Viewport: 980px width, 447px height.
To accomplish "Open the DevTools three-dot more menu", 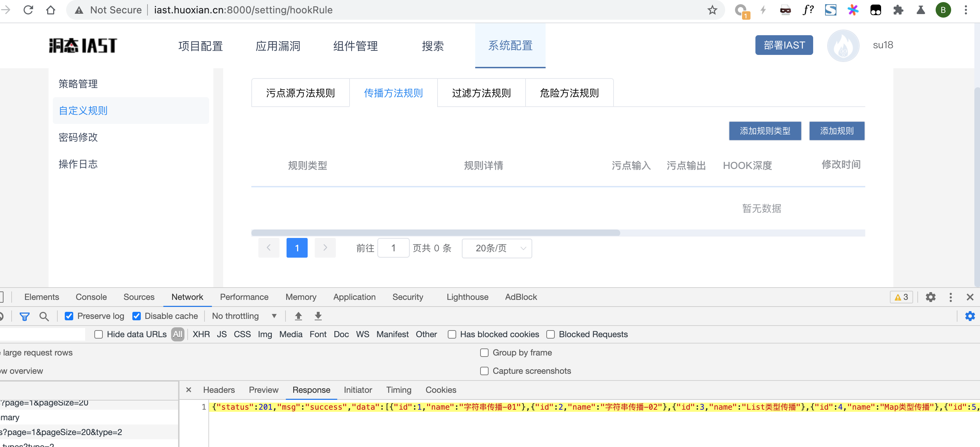I will point(950,297).
